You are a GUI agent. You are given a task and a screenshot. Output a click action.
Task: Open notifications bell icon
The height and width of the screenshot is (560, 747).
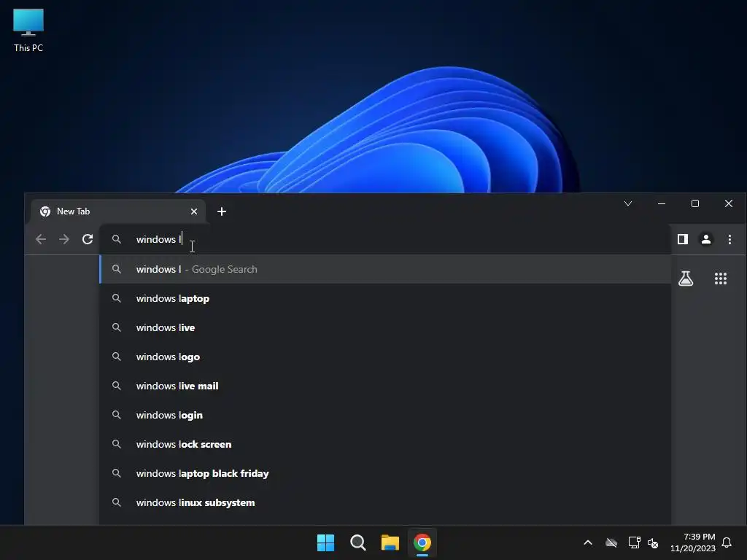pos(727,542)
